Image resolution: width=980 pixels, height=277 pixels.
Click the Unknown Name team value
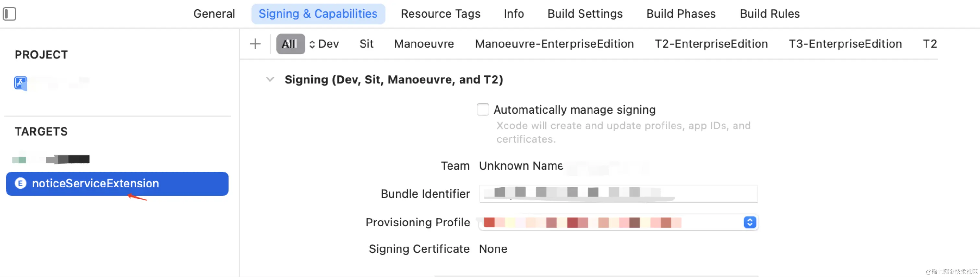521,166
